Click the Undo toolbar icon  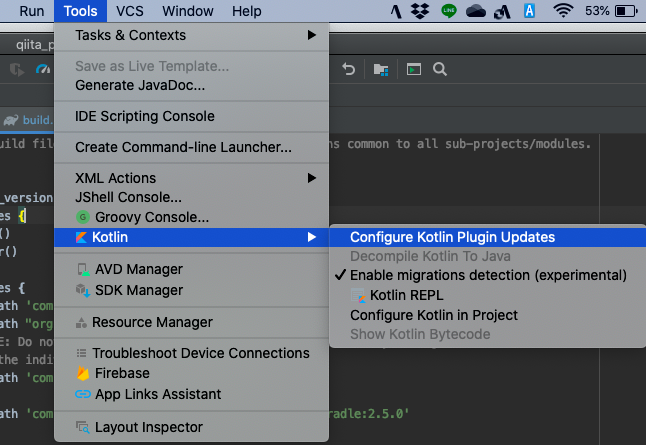(349, 69)
